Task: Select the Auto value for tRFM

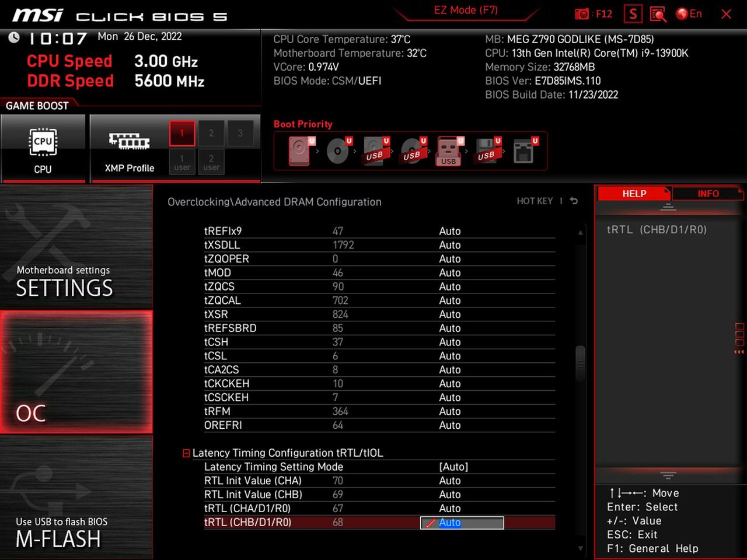Action: [x=450, y=411]
